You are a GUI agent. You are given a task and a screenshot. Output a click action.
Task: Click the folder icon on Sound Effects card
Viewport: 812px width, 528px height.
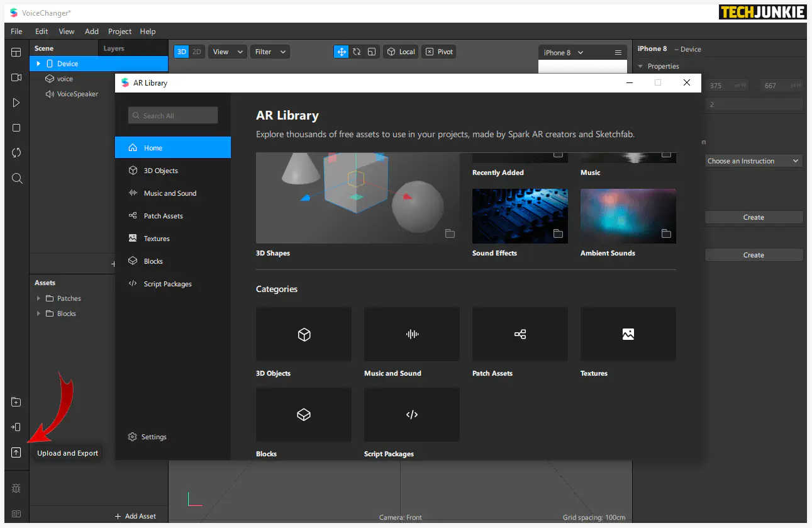pyautogui.click(x=558, y=233)
